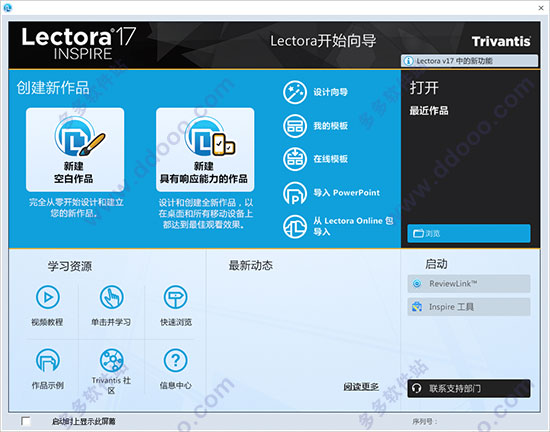Viewport: 550px width, 432px height.
Task: Open 快速浏览 signpost icon
Action: pyautogui.click(x=175, y=297)
